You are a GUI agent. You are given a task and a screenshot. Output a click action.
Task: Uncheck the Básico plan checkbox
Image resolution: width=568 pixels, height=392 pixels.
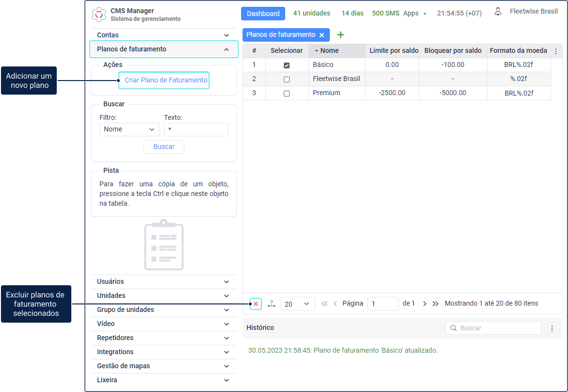287,65
